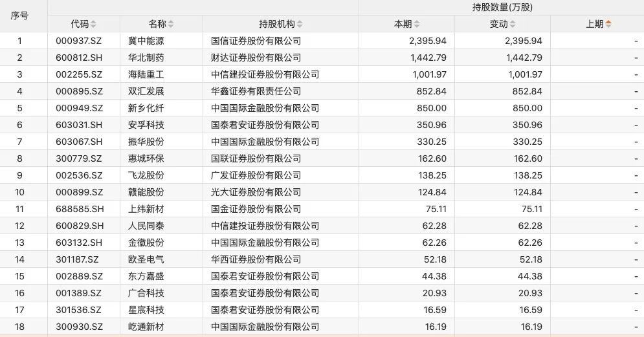
Task: Open stock name 冀中能源
Action: (146, 41)
